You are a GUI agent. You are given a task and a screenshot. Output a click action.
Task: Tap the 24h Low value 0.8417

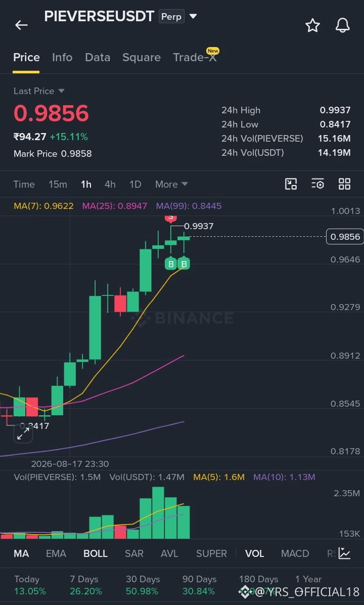[x=335, y=124]
